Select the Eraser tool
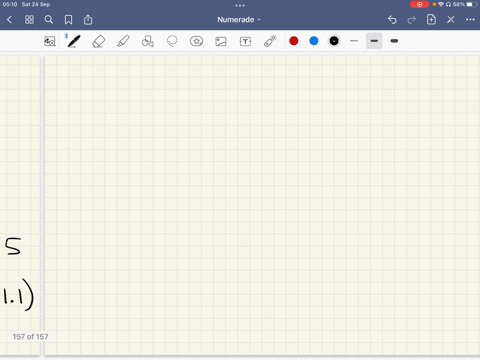The width and height of the screenshot is (480, 360). click(99, 41)
